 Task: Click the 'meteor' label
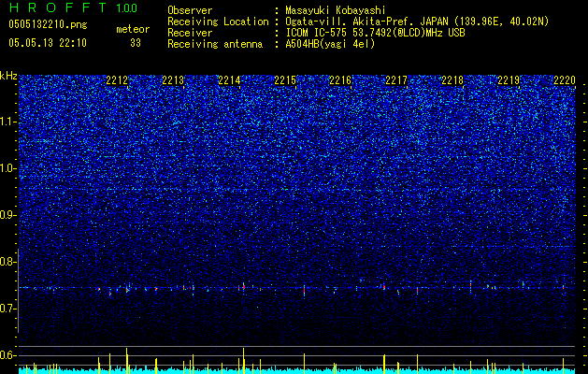pyautogui.click(x=133, y=29)
